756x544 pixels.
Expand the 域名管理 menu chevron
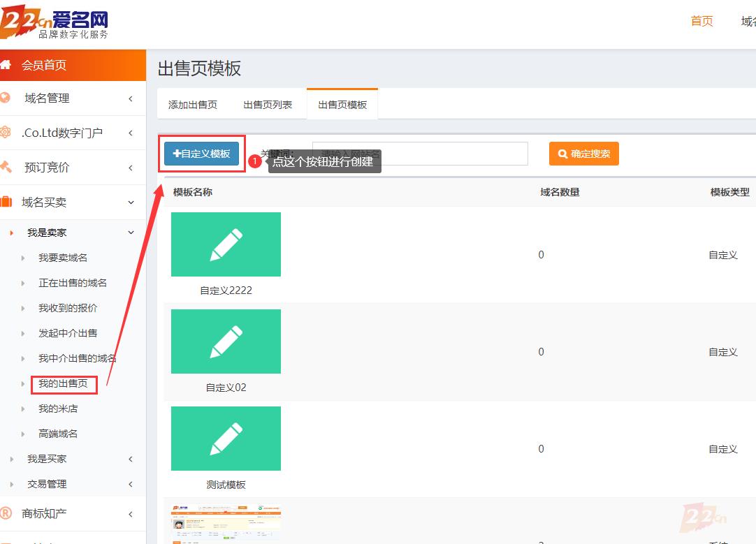pos(131,98)
